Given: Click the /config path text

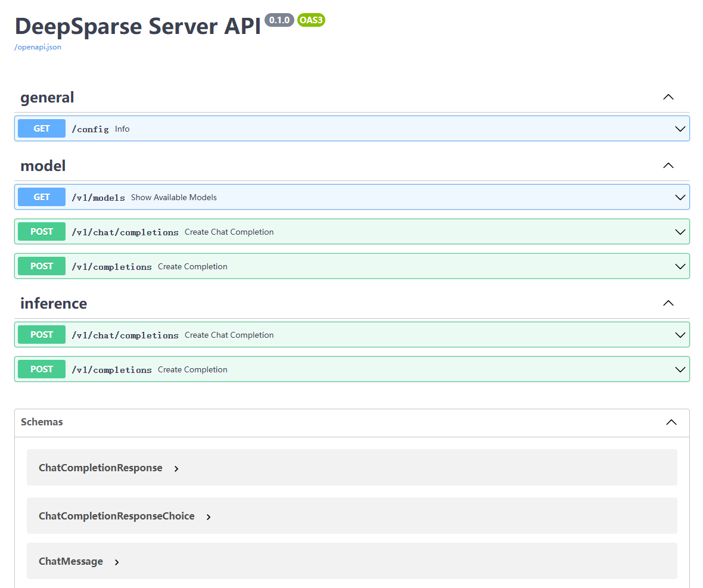Looking at the screenshot, I should [x=90, y=129].
